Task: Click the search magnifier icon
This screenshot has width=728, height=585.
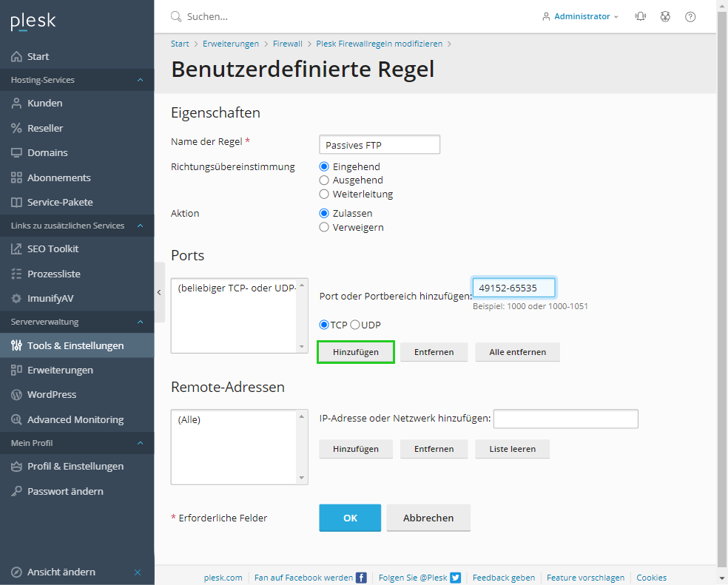Action: coord(176,17)
